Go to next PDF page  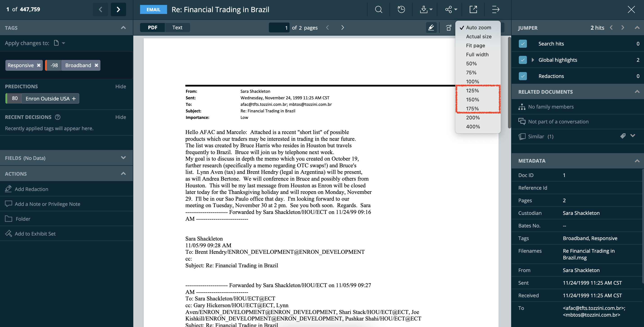click(x=342, y=27)
